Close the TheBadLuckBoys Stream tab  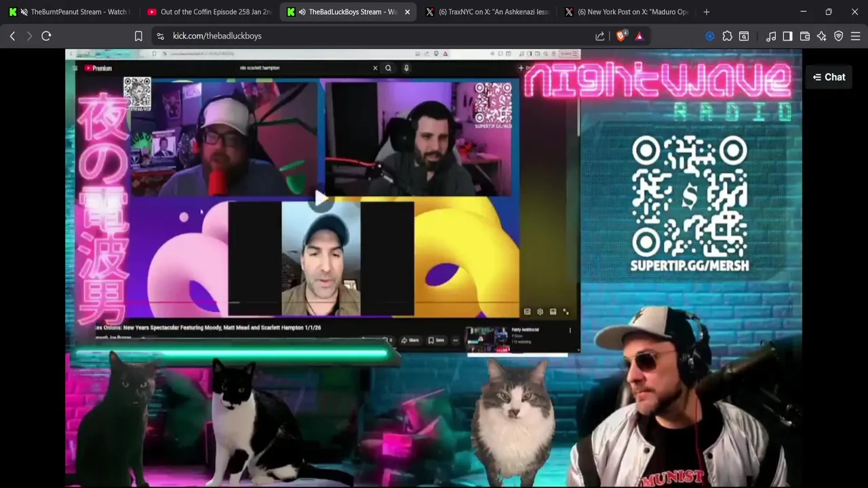point(408,12)
